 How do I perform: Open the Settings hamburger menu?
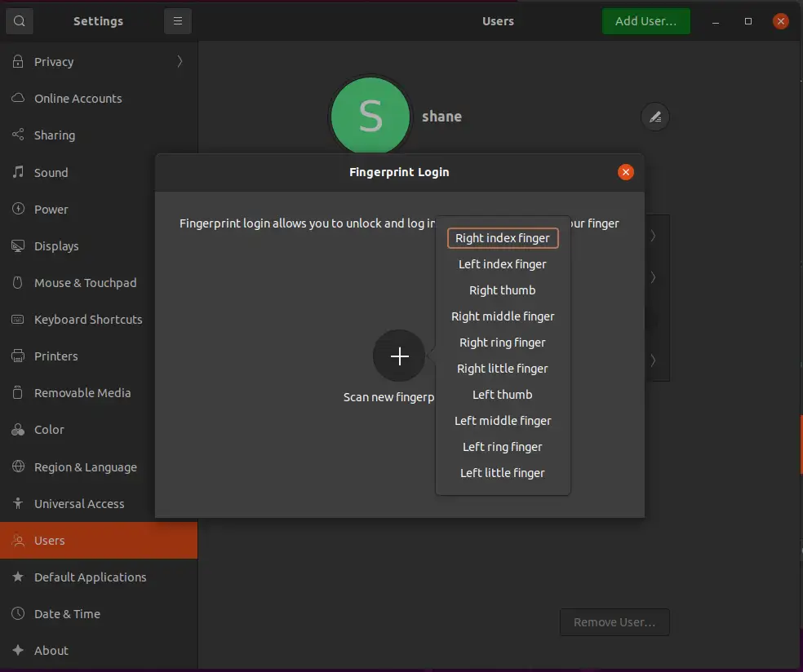point(178,21)
